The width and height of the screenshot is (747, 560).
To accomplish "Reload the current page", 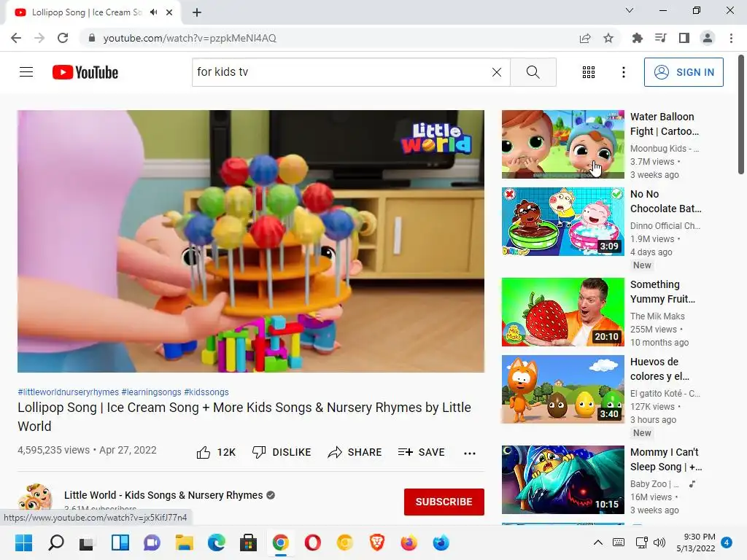I will (63, 38).
